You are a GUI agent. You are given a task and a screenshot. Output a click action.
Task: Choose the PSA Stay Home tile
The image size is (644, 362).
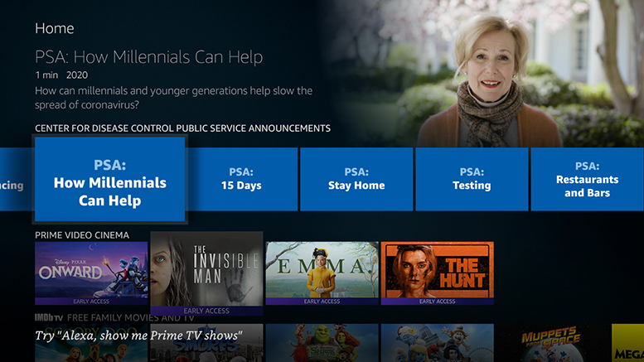[x=356, y=179]
